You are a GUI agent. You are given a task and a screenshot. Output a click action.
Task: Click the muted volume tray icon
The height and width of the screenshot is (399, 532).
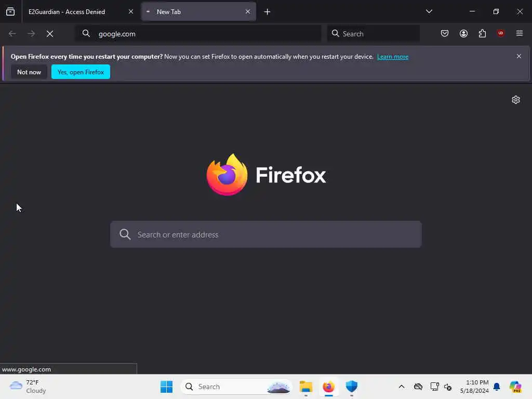coord(447,387)
